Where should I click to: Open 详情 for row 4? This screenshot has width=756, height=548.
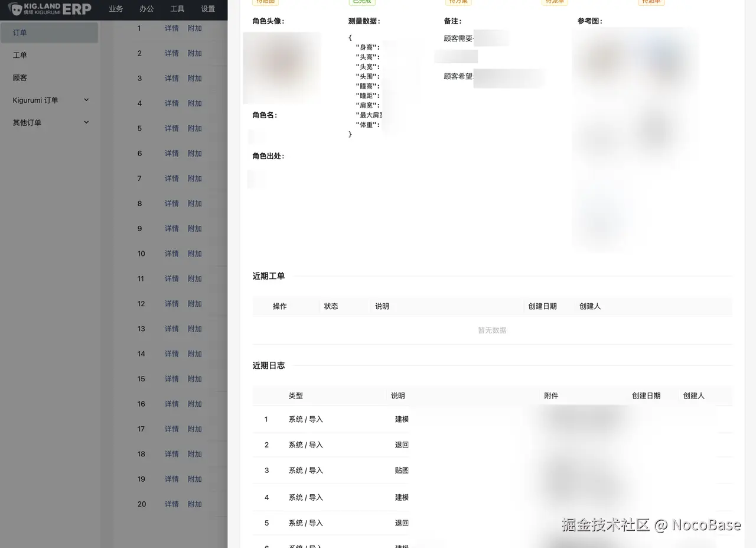(x=172, y=103)
